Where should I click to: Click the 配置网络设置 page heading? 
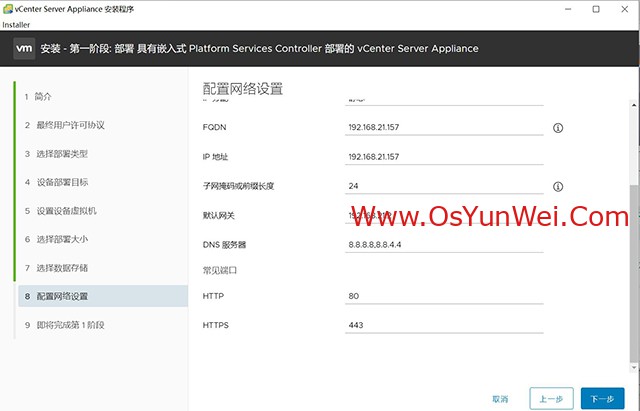(x=243, y=89)
